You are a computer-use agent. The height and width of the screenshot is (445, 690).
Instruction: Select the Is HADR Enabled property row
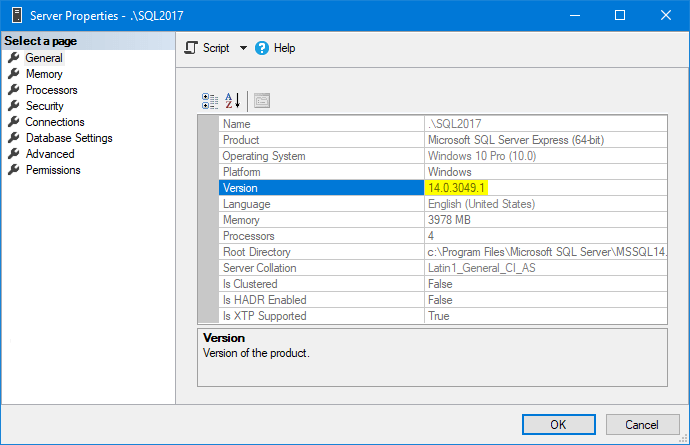(443, 300)
